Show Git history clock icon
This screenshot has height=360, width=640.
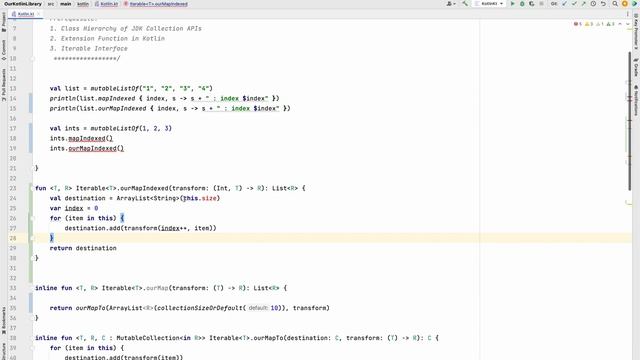[x=593, y=4]
